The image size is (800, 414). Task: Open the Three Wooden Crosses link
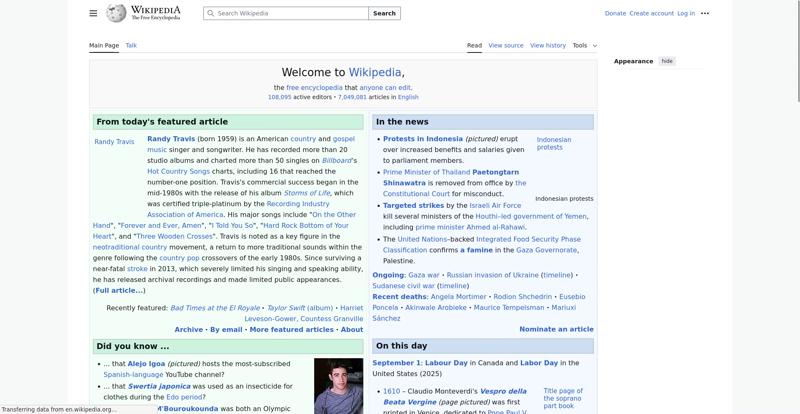pyautogui.click(x=174, y=236)
